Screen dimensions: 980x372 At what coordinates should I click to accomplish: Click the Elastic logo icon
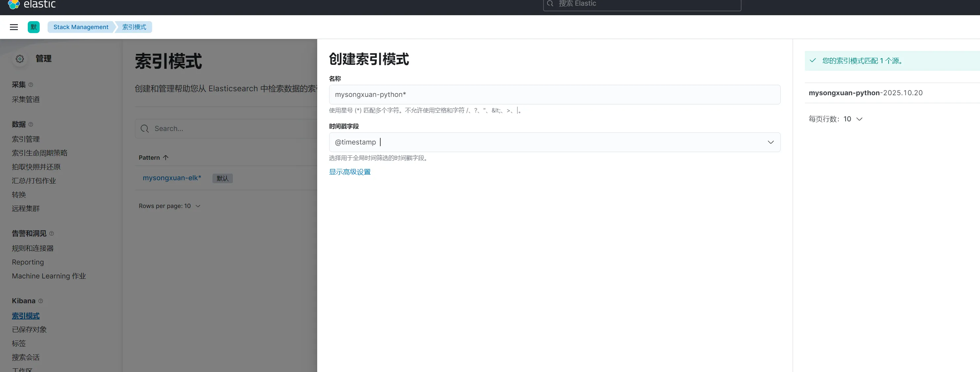point(14,4)
